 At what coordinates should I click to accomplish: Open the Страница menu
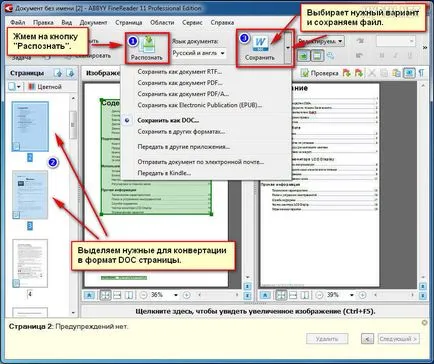[x=129, y=23]
